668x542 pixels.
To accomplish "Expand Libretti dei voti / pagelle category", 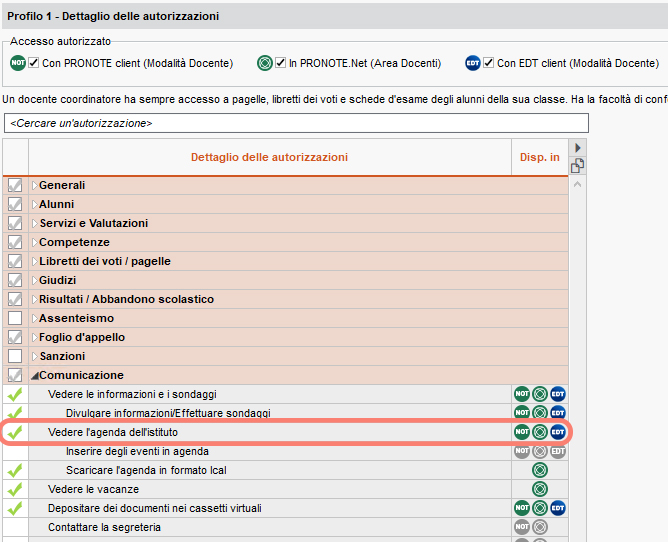I will coord(35,261).
